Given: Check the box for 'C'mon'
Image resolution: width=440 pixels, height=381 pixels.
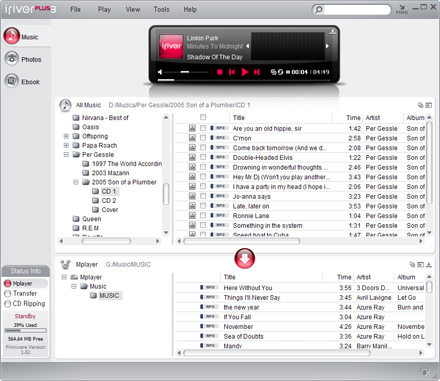Looking at the screenshot, I should [203, 138].
